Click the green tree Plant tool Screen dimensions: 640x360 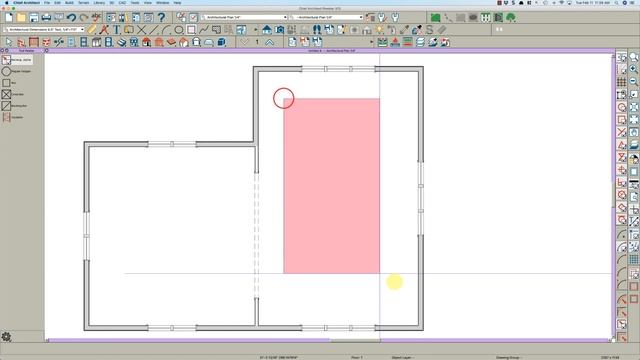pyautogui.click(x=511, y=18)
